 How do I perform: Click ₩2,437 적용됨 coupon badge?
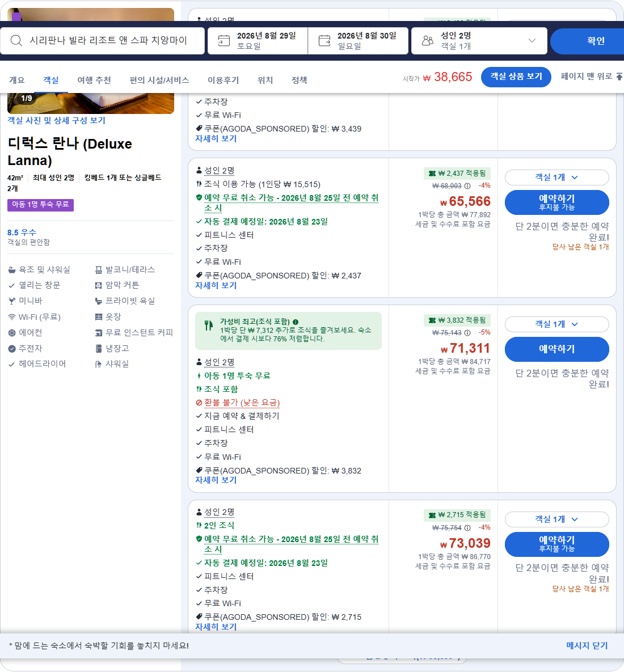(457, 174)
